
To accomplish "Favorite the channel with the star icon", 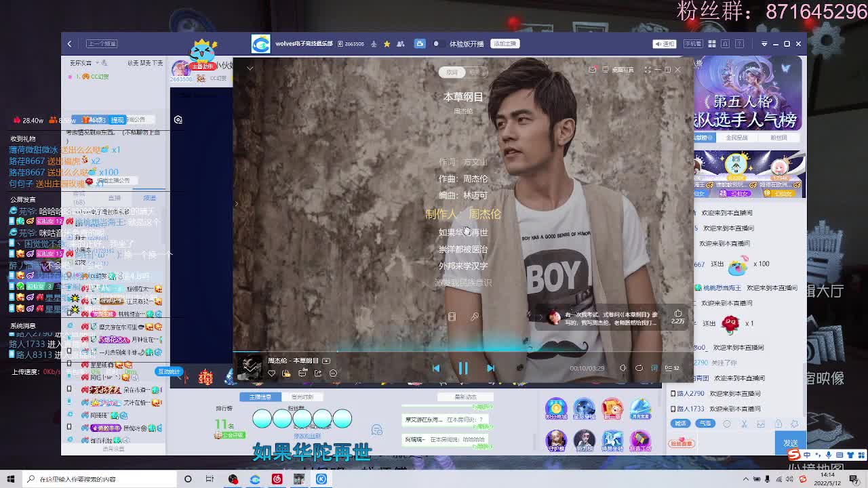I will click(x=387, y=43).
